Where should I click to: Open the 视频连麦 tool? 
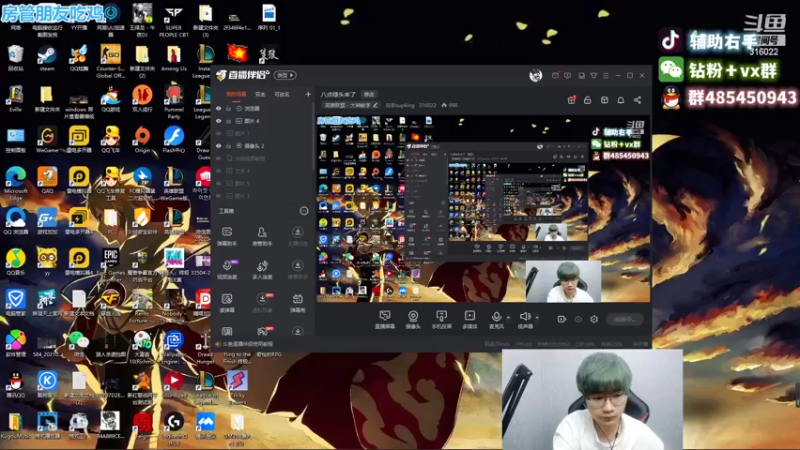pos(227,269)
